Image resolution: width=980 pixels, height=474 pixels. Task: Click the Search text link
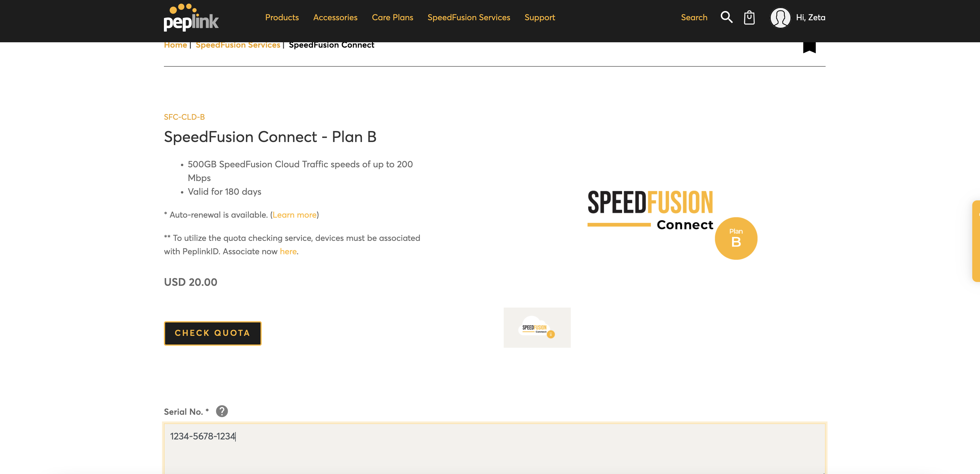click(x=694, y=18)
